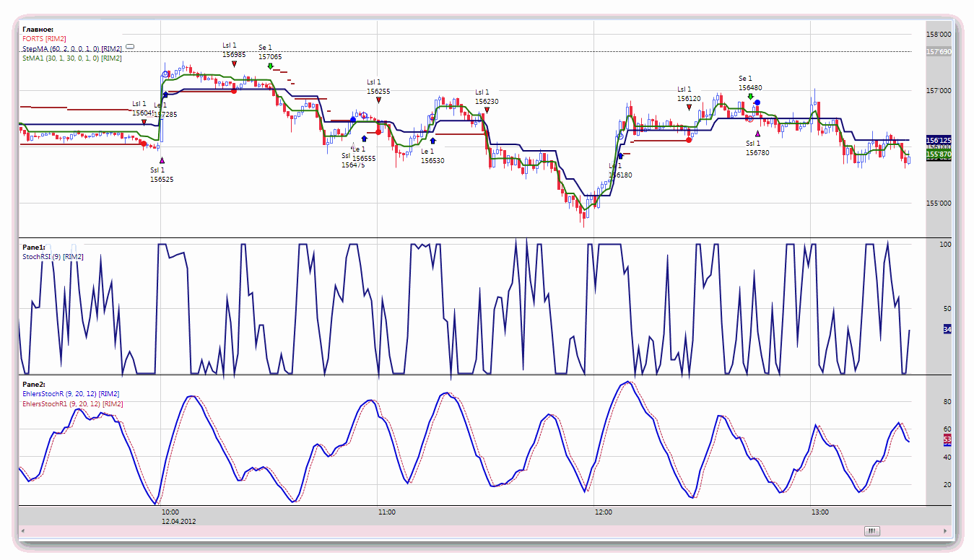Click the Pane2: title
This screenshot has height=560, width=974.
(x=34, y=385)
